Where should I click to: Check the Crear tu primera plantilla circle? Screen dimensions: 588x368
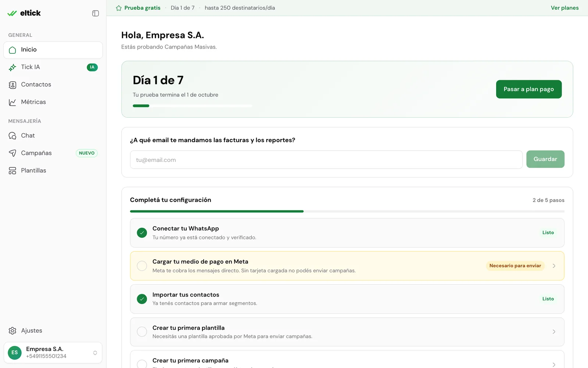coord(142,332)
